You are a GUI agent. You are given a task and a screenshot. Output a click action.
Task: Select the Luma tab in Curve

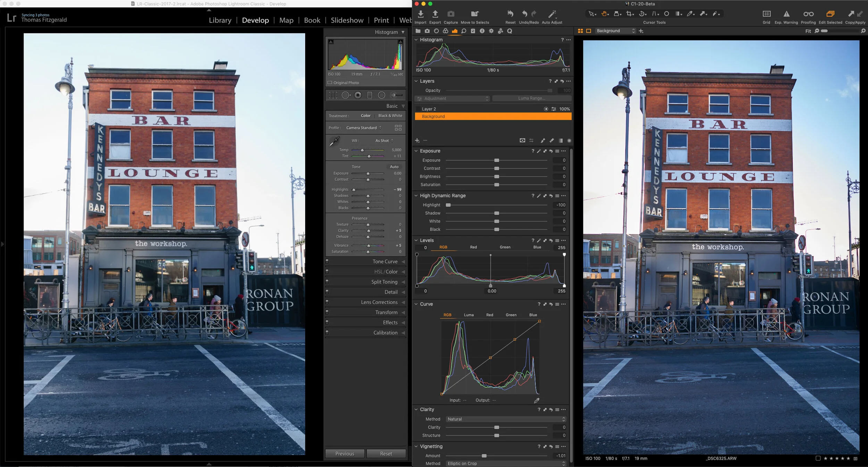pyautogui.click(x=468, y=315)
